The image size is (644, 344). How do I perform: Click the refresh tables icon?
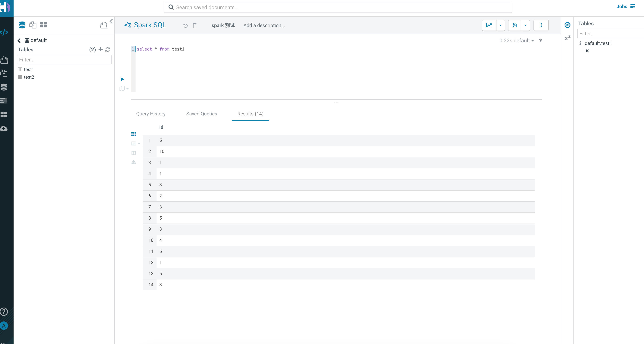point(108,49)
